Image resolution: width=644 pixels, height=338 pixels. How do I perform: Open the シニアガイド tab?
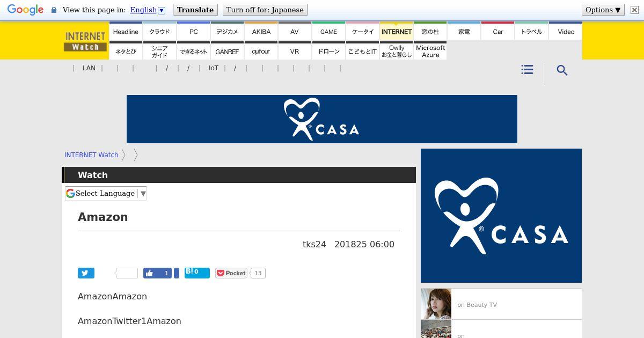(159, 51)
